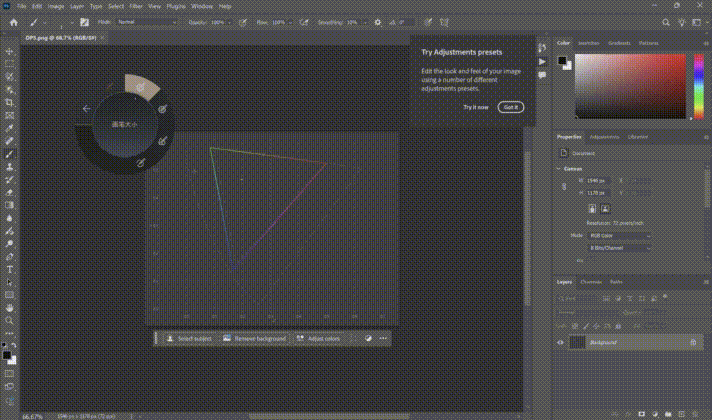Select the Move tool
This screenshot has width=712, height=420.
pyautogui.click(x=9, y=51)
